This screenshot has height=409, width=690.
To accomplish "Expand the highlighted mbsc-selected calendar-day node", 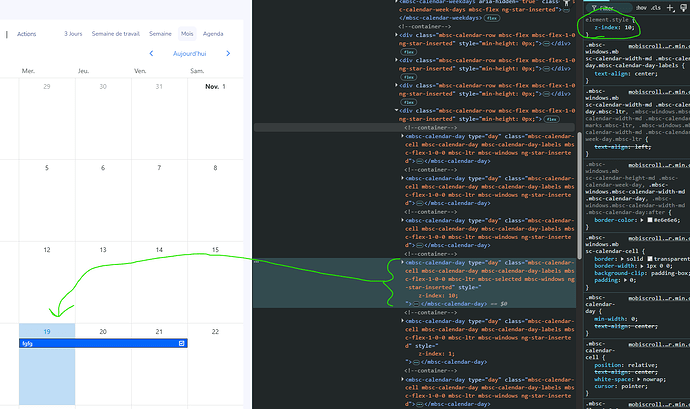I will [403, 263].
